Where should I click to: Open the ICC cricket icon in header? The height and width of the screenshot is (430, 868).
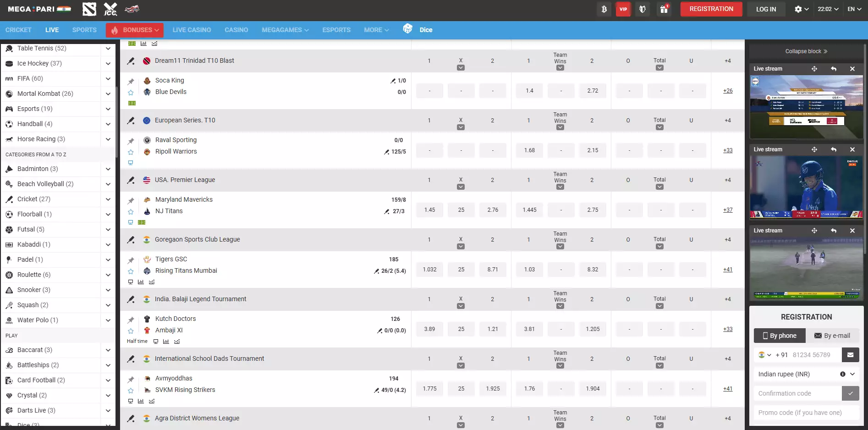coord(110,9)
